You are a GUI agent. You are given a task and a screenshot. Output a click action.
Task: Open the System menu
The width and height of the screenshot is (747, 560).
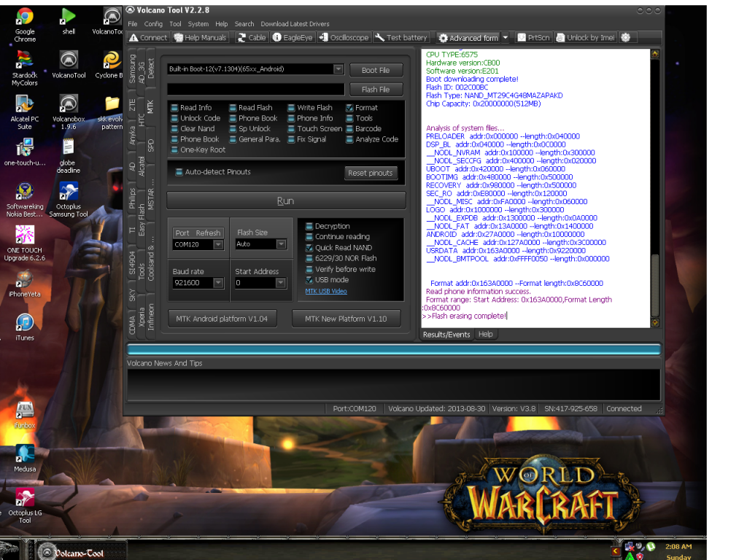198,24
